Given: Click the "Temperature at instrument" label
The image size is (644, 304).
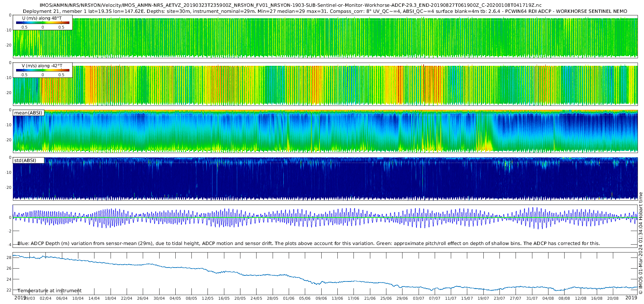Looking at the screenshot, I should point(49,291).
